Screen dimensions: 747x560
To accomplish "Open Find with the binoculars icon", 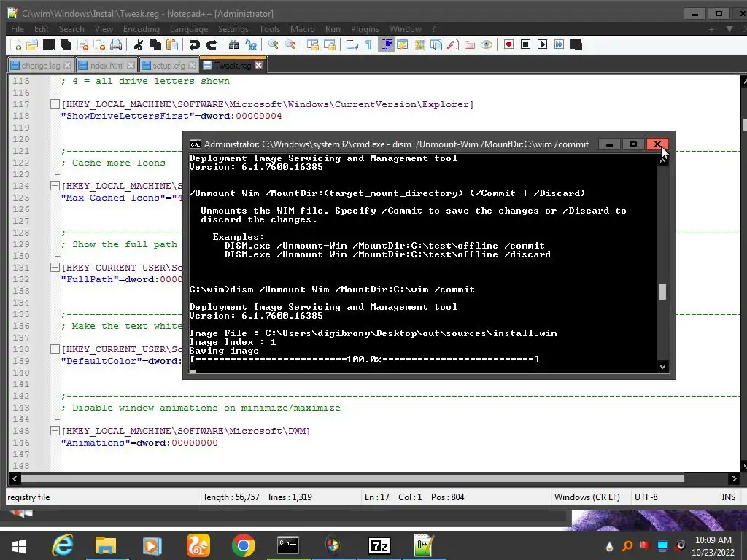I will tap(233, 44).
